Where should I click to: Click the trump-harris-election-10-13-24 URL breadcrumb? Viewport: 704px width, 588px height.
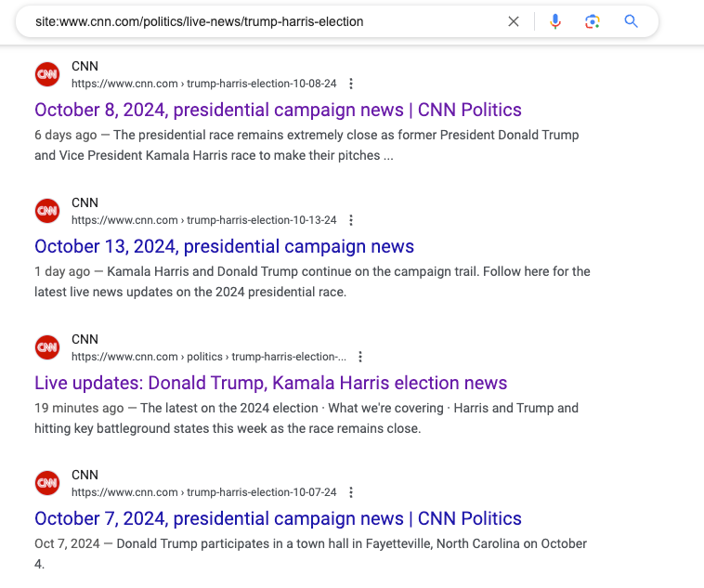pos(261,220)
